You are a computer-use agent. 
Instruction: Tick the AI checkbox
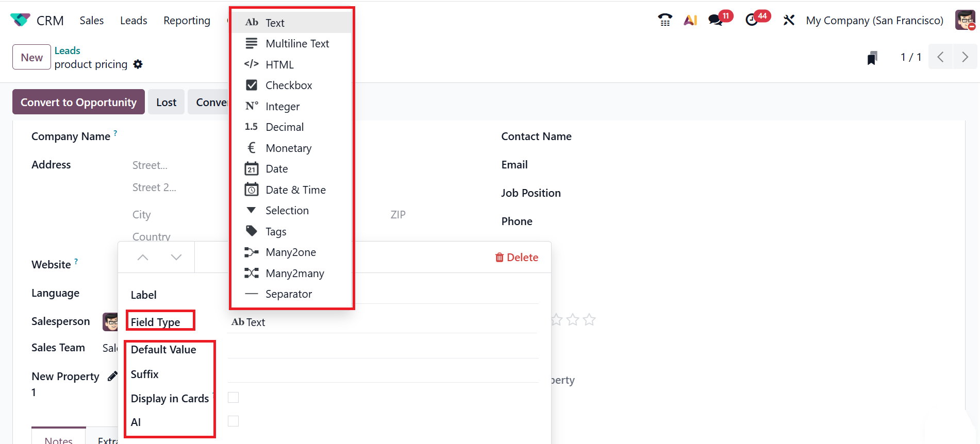[234, 421]
